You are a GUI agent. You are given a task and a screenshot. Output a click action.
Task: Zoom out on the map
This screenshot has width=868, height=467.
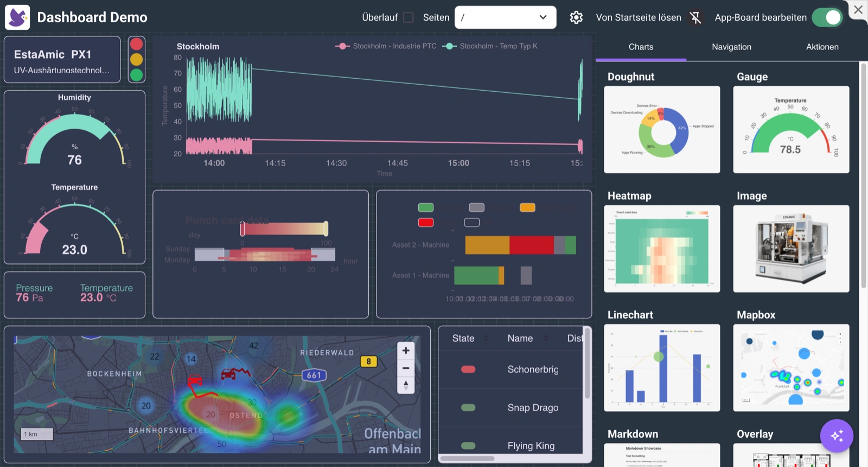pos(406,368)
